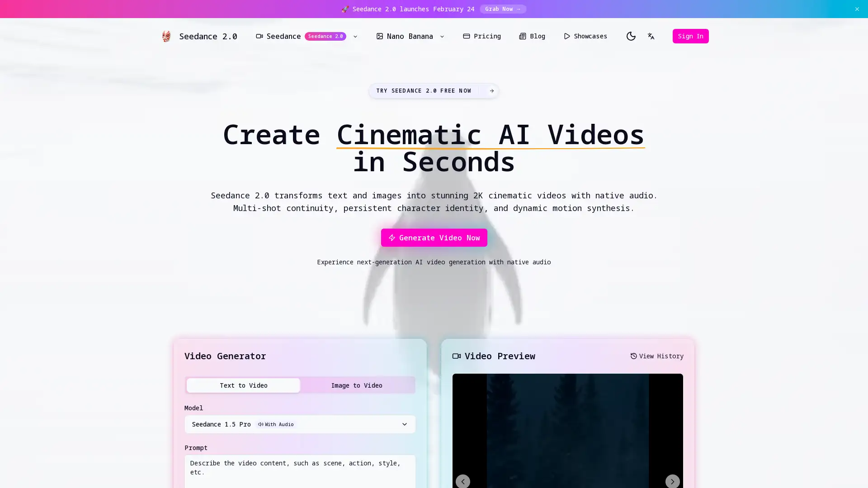The height and width of the screenshot is (488, 868).
Task: Click the Seedance 2.0 logo icon
Action: pyautogui.click(x=166, y=36)
